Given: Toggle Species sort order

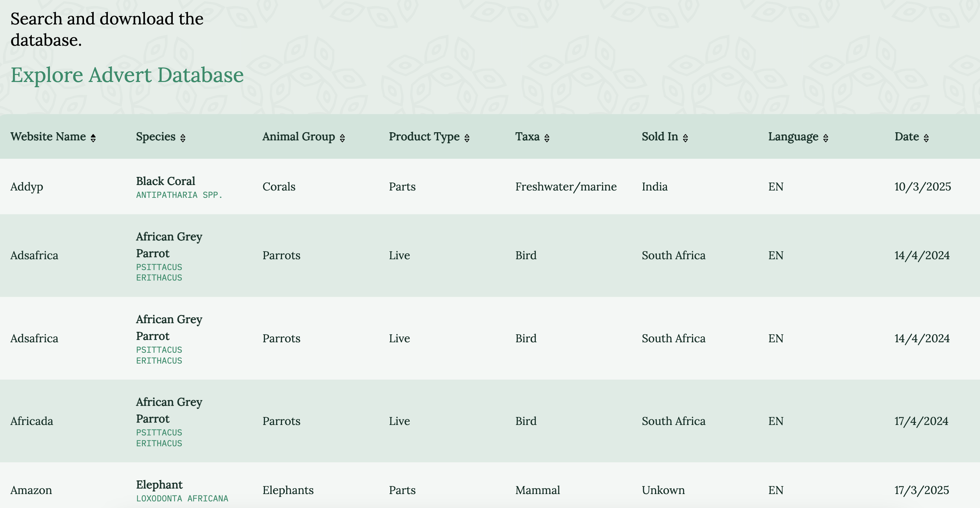Looking at the screenshot, I should coord(183,138).
